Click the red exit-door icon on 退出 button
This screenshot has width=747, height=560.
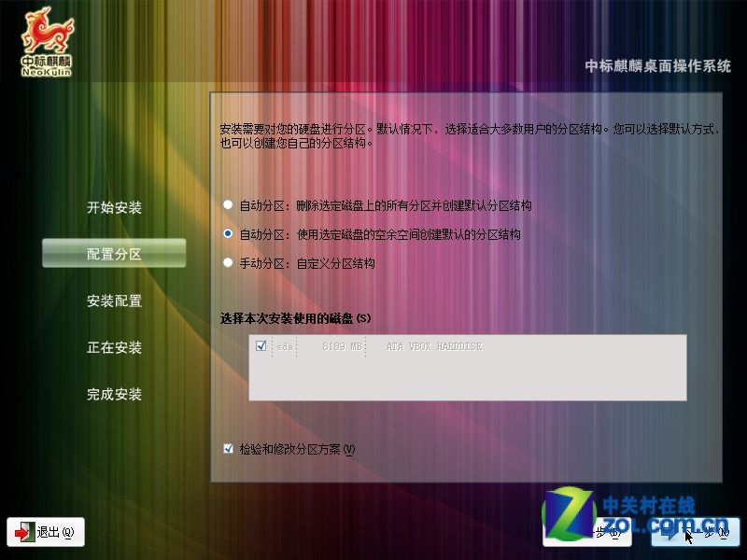coord(25,530)
